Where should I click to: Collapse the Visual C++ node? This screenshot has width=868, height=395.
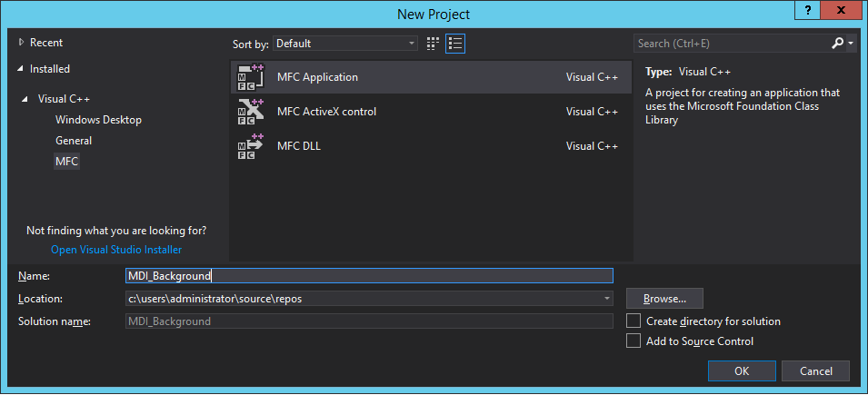click(x=25, y=99)
